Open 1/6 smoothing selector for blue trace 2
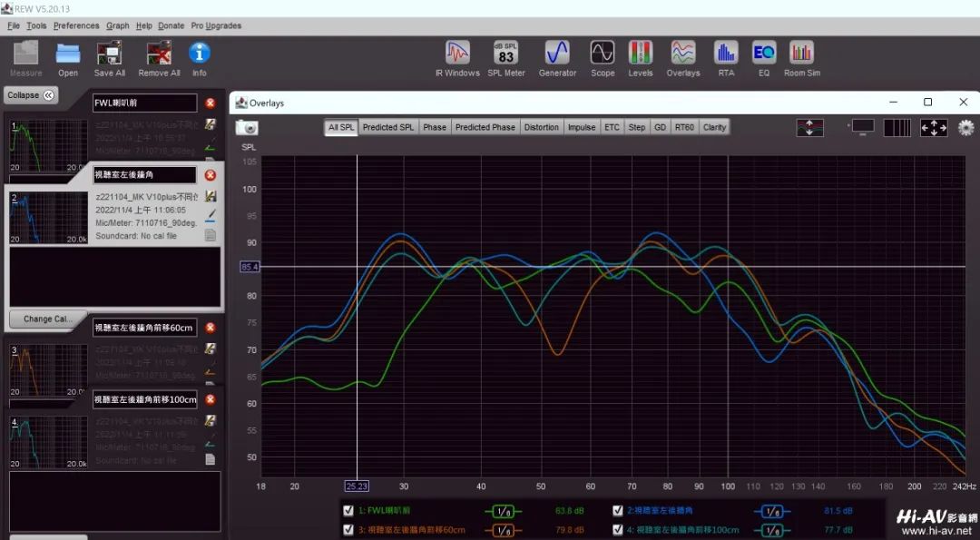The height and width of the screenshot is (540, 980). 772,512
